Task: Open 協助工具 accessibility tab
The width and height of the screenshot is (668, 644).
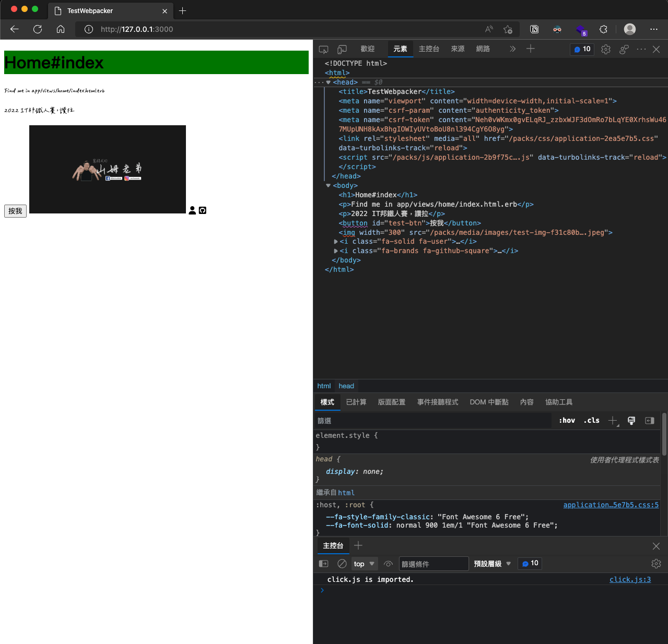Action: [x=559, y=402]
